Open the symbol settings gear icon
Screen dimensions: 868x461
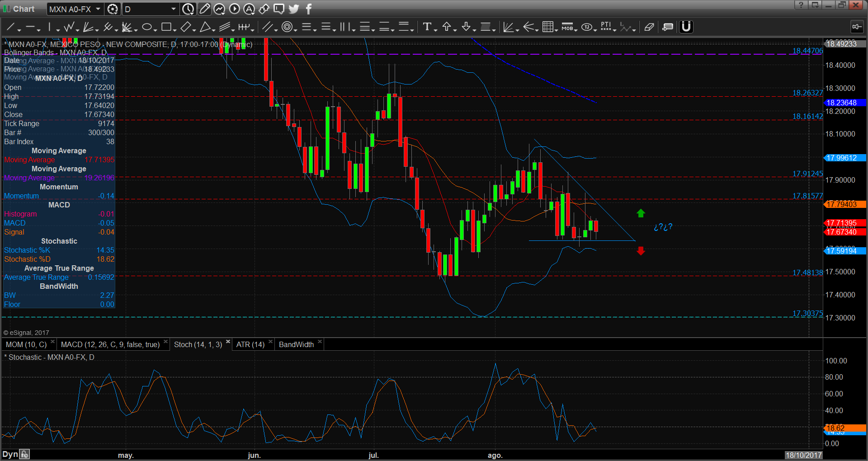(113, 9)
